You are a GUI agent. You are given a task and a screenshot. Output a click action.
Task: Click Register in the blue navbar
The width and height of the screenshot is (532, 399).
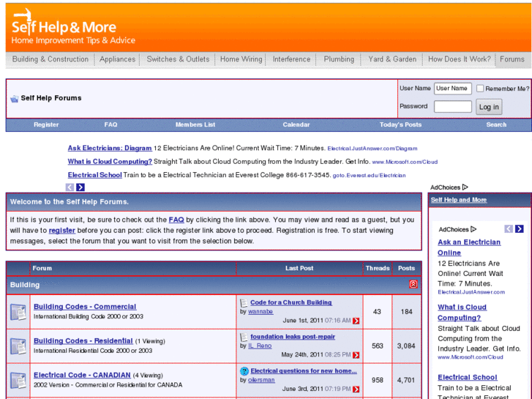click(x=46, y=124)
